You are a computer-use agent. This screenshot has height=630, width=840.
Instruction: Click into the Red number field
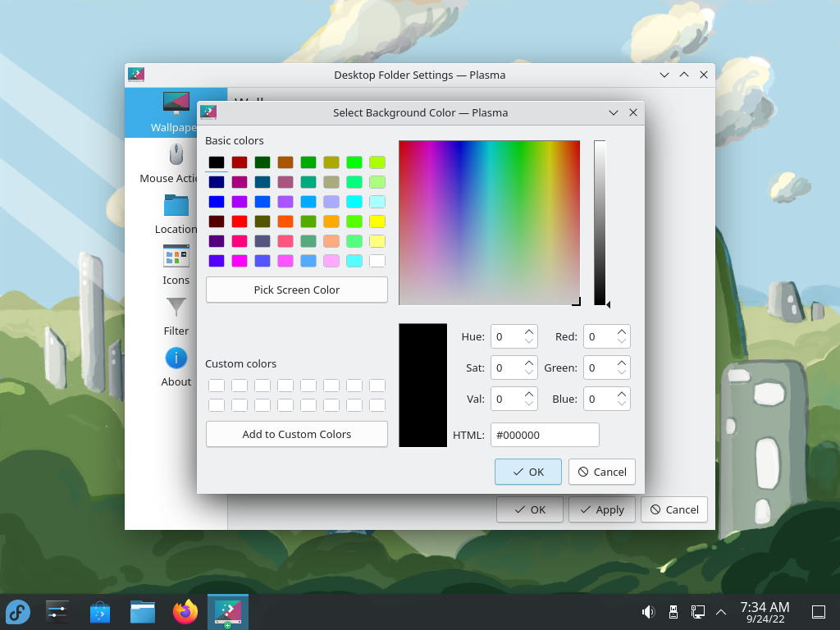coord(599,337)
